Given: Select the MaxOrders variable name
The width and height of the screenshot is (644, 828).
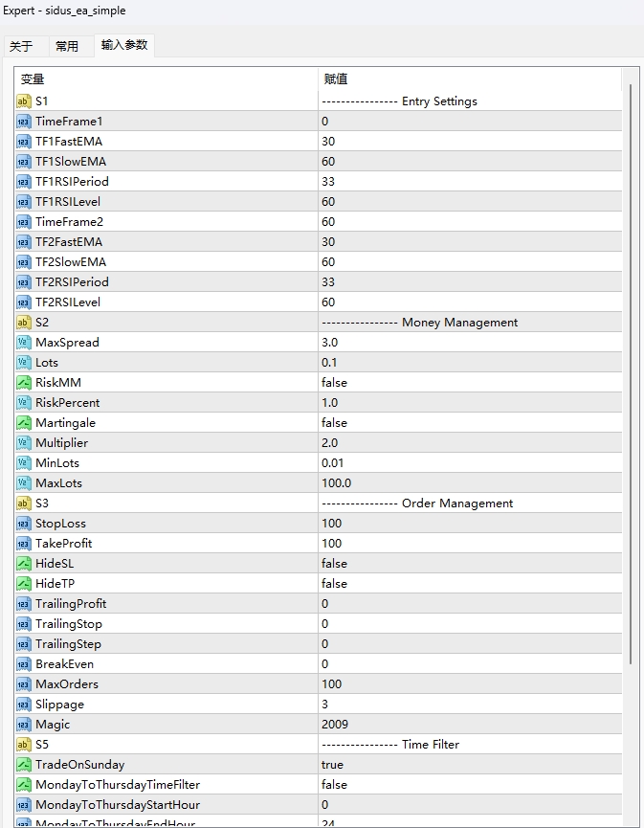Looking at the screenshot, I should pos(67,683).
